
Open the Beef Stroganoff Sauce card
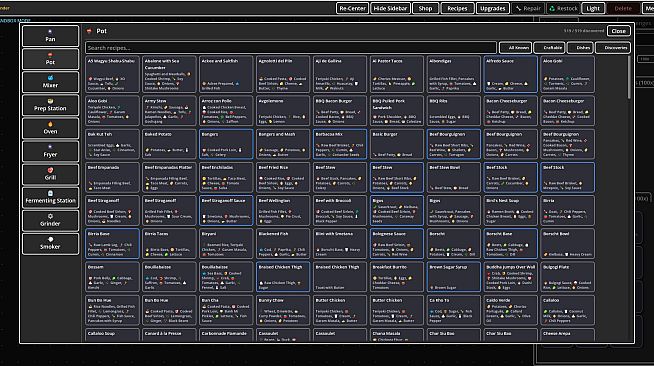[226, 211]
